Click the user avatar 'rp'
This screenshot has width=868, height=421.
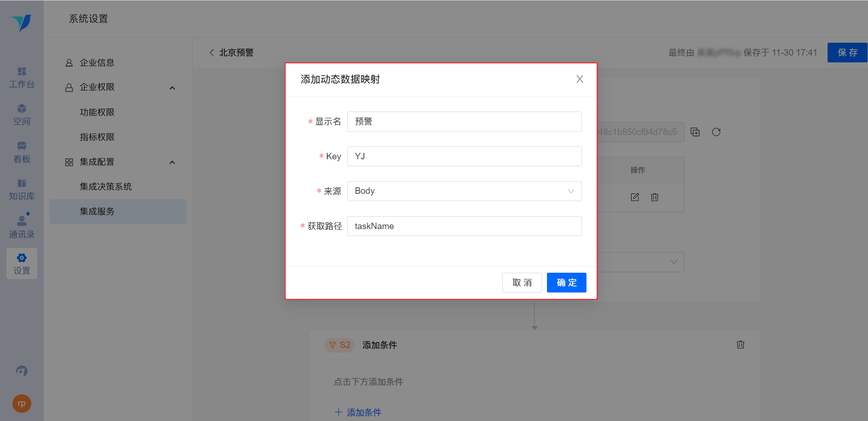click(x=22, y=404)
